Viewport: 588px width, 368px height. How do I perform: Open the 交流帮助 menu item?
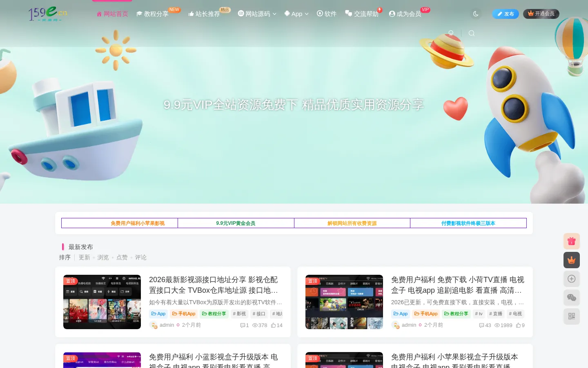point(362,14)
